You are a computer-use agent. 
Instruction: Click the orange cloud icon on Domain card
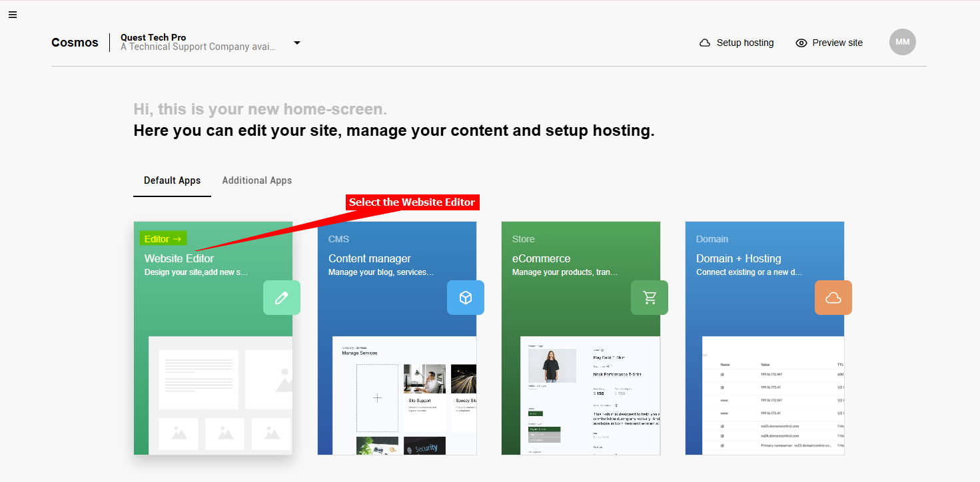833,298
